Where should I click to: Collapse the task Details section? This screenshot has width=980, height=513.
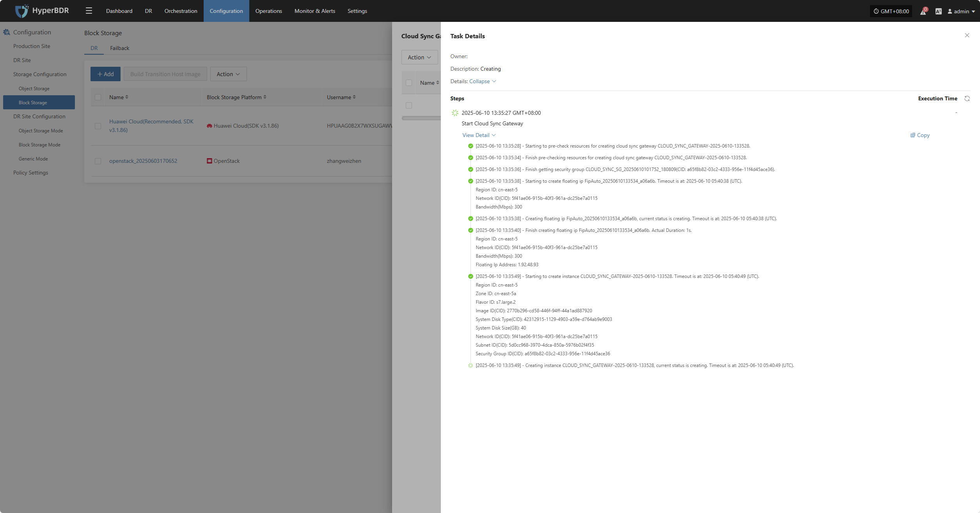tap(483, 81)
